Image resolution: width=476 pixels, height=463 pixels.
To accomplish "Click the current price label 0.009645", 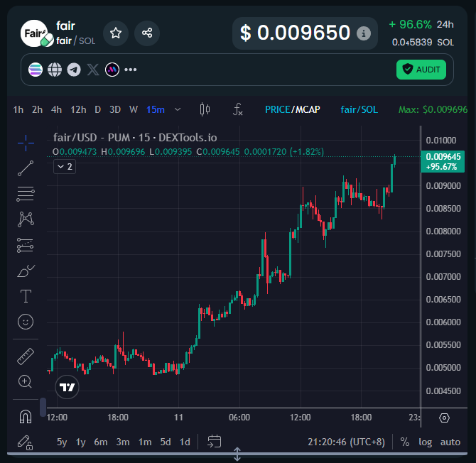I will (x=443, y=161).
